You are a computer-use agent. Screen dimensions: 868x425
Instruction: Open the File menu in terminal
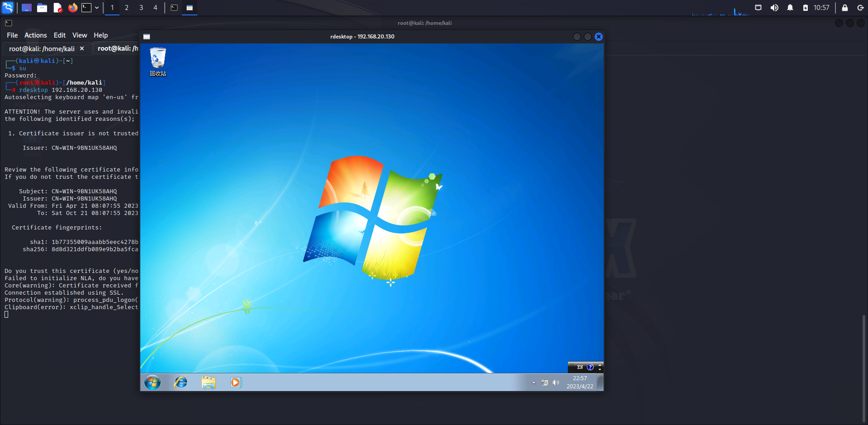12,35
